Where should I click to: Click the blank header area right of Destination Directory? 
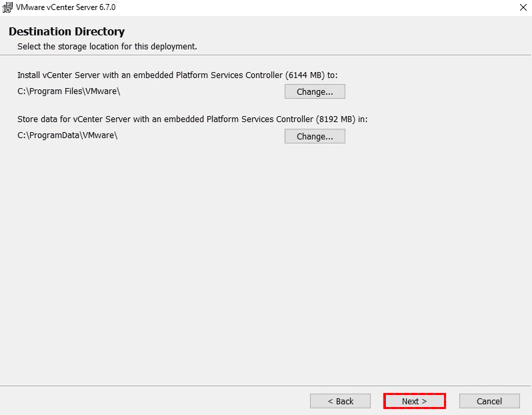click(333, 31)
